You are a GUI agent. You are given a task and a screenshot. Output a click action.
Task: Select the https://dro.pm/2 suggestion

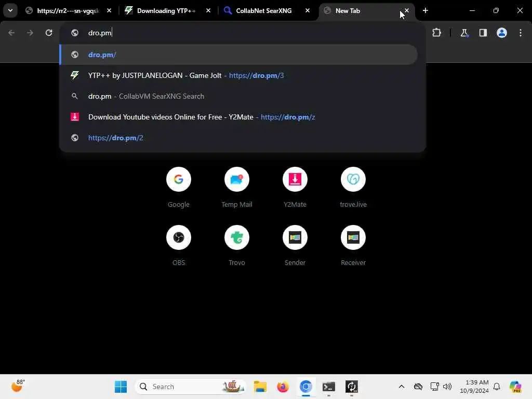tap(238, 138)
